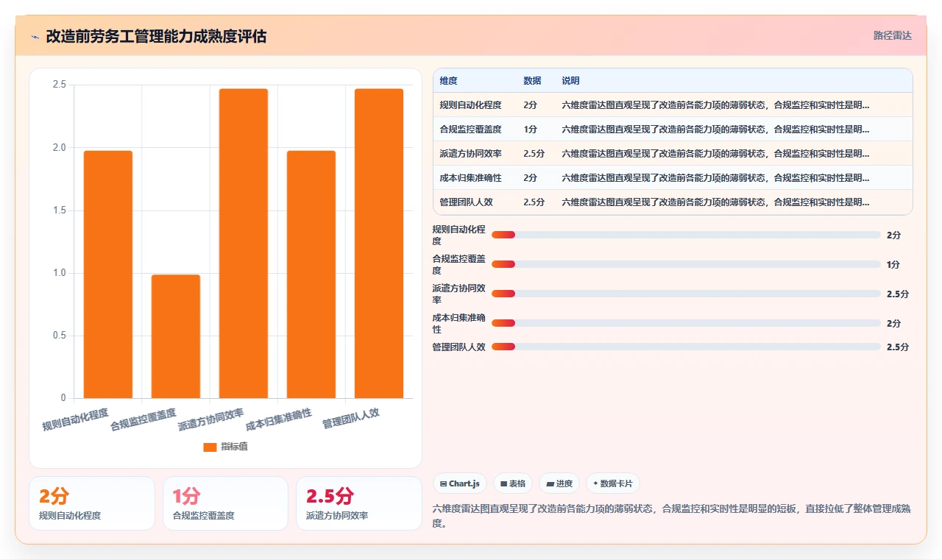
Task: Click the 合规监控覆盖度 progress bar
Action: [x=686, y=264]
